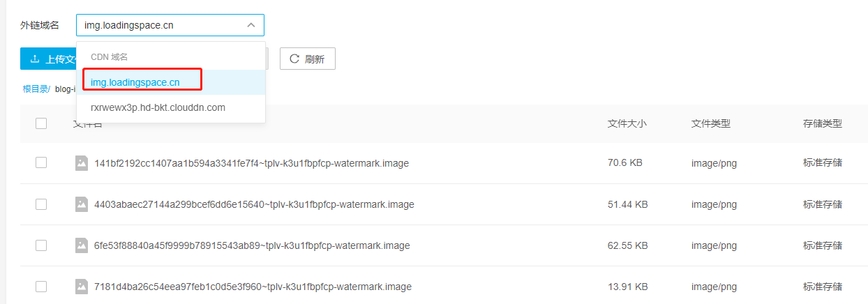Click image file icon for 7181d4ba26 row
868x304 pixels.
coord(82,287)
